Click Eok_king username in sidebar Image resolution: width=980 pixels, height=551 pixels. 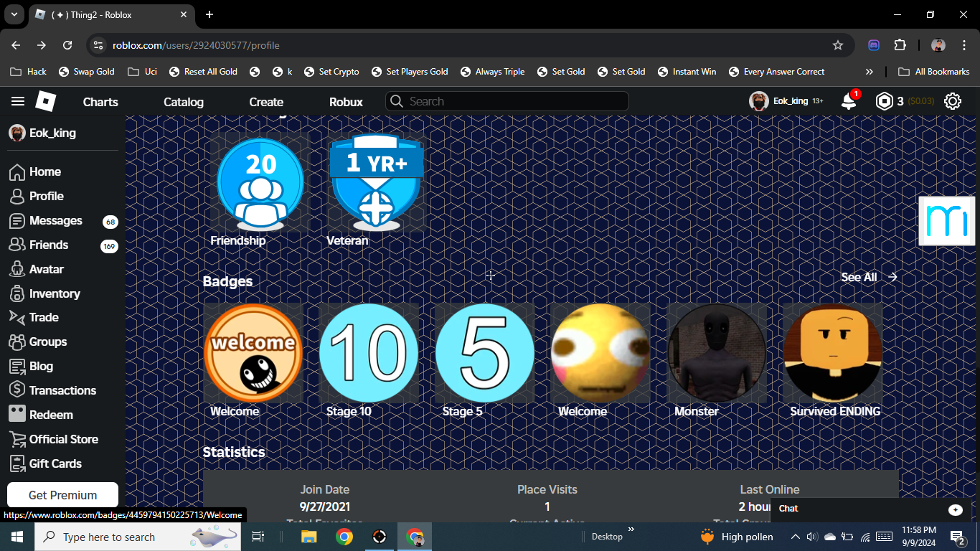[52, 133]
